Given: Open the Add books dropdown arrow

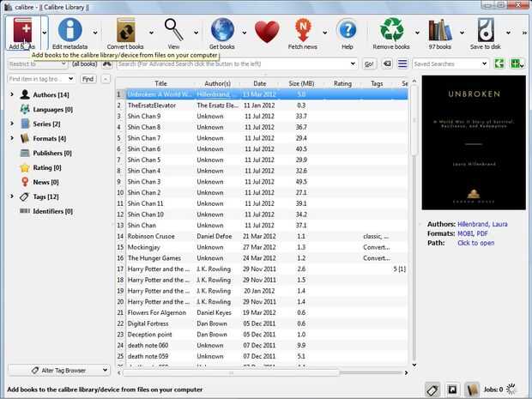Looking at the screenshot, I should (45, 33).
